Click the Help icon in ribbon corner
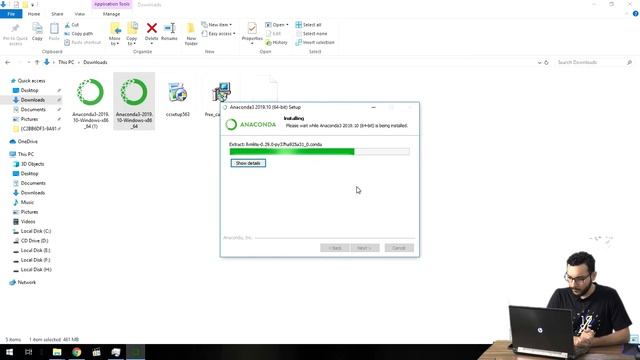Image resolution: width=640 pixels, height=360 pixels. coord(635,14)
